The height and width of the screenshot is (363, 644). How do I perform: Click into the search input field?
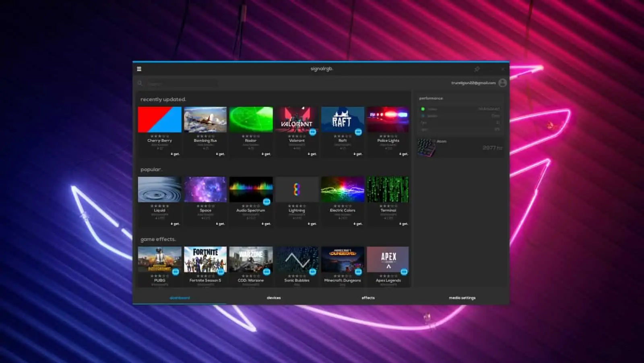pyautogui.click(x=181, y=83)
